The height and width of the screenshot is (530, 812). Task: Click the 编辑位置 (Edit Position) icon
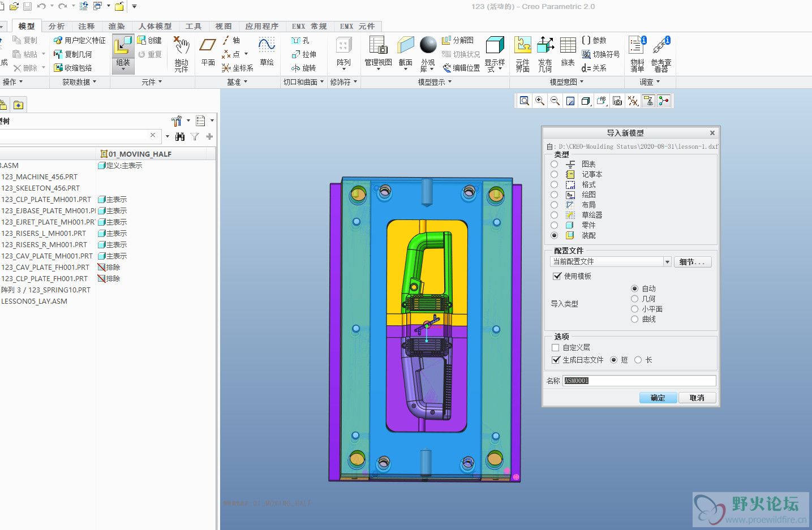tap(461, 68)
